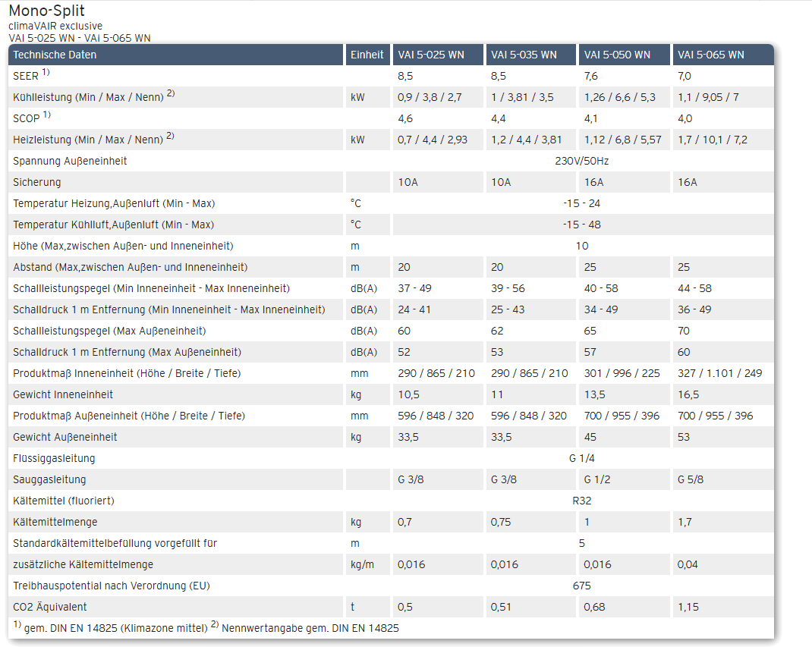Click footnote "Nennwertangabe gem. DIN EN 14825"
Viewport: 812px width, 647px height.
pos(310,628)
